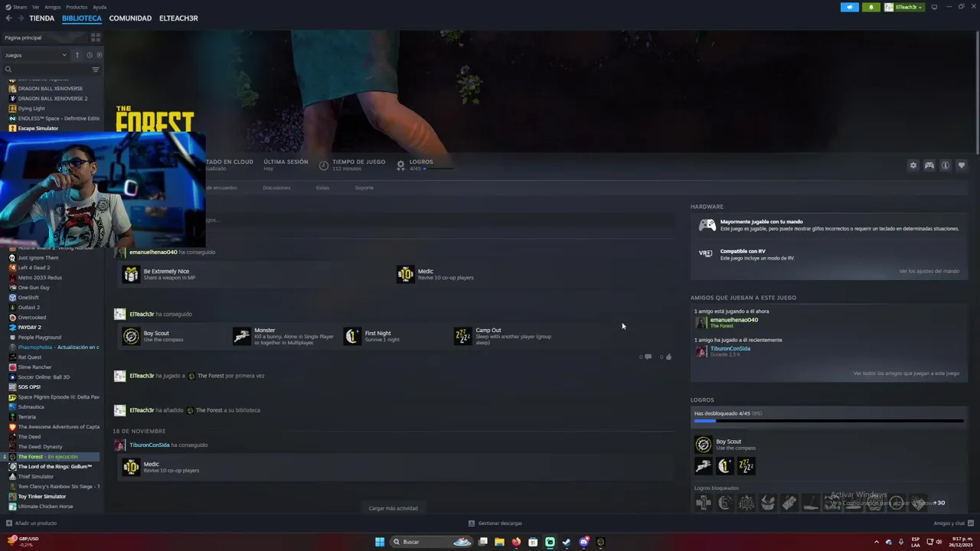The height and width of the screenshot is (551, 980).
Task: Toggle the recent activity clock filter
Action: click(x=90, y=55)
